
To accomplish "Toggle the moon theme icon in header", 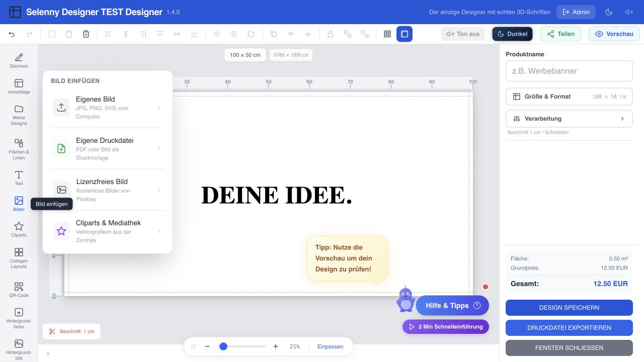I will 609,12.
